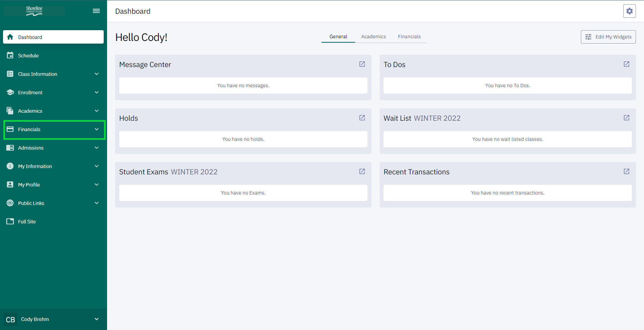Click the Dashboard page title
The height and width of the screenshot is (330, 644).
[x=133, y=11]
